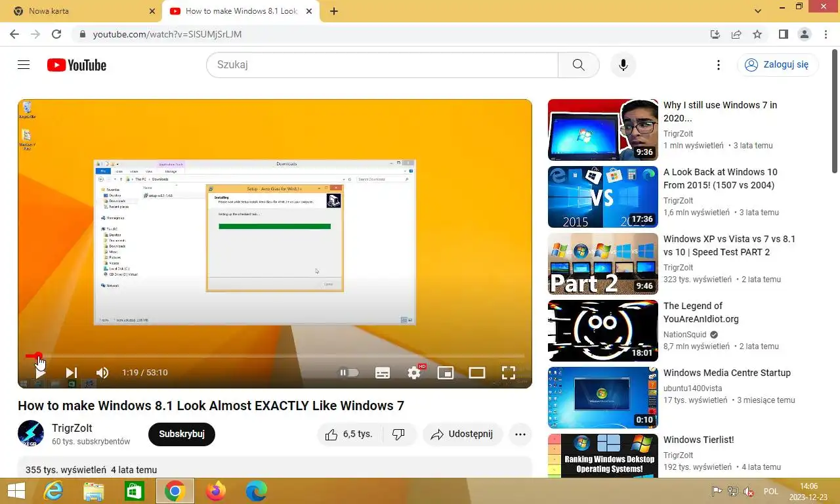This screenshot has width=840, height=504.
Task: Install app icon in address bar
Action: click(x=715, y=34)
